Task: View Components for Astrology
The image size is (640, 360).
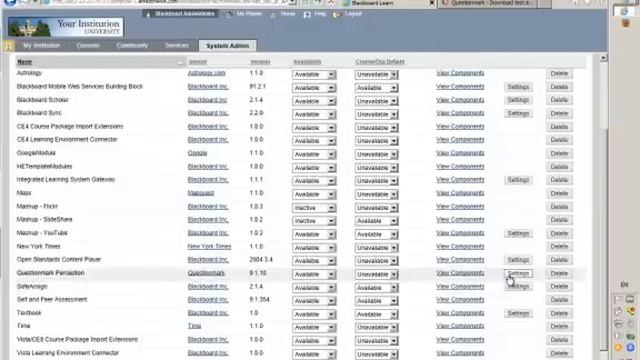Action: click(x=460, y=73)
